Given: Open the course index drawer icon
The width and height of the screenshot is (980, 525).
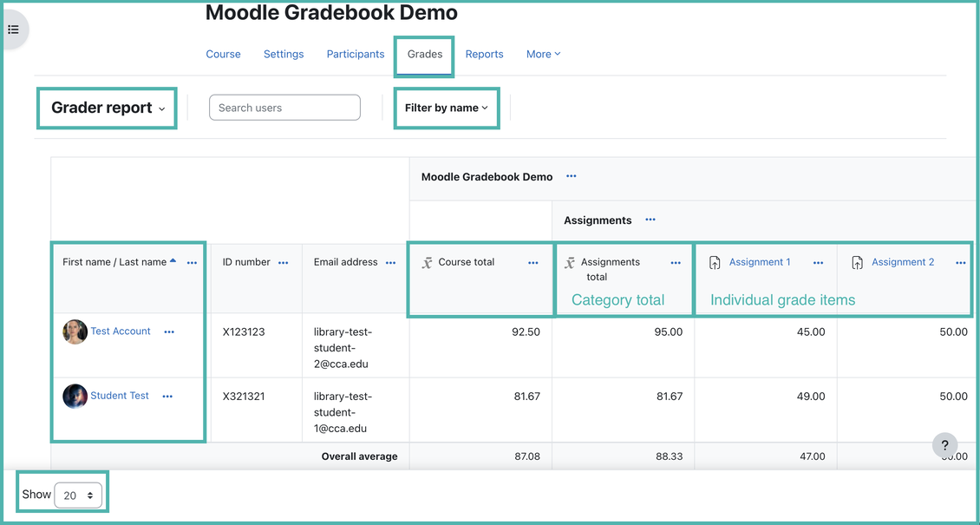Looking at the screenshot, I should click(x=14, y=30).
